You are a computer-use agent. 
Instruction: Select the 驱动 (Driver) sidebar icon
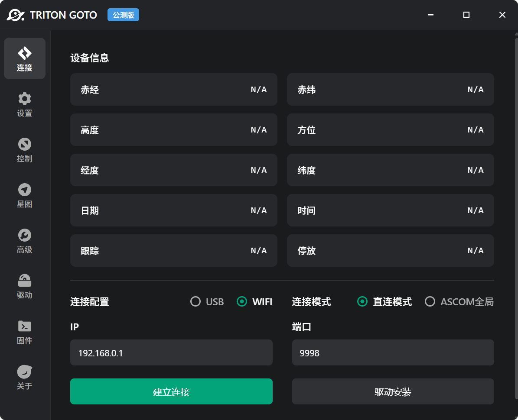[25, 287]
